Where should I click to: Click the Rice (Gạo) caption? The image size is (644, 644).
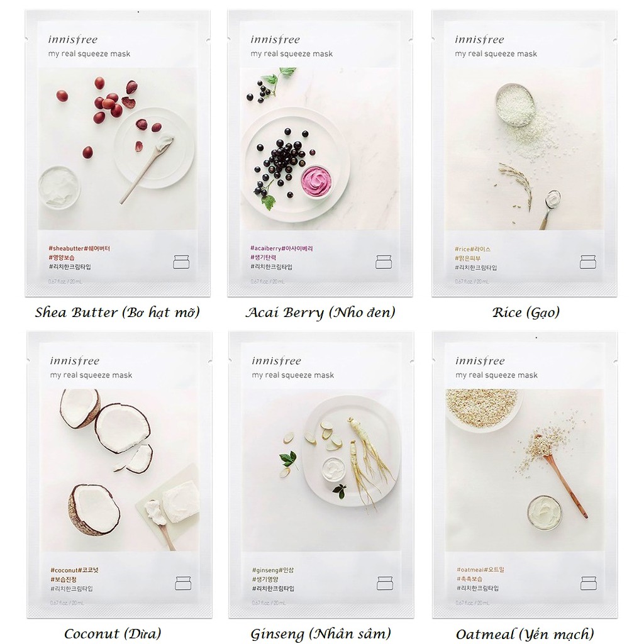pos(526,313)
